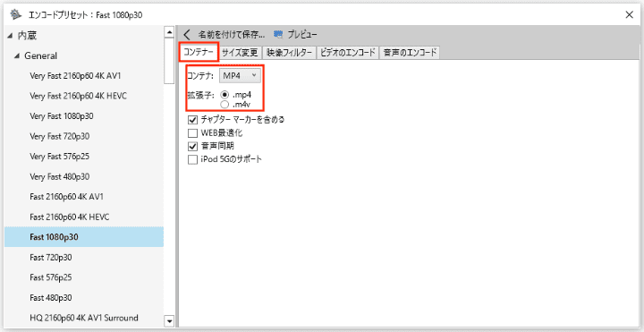644x332 pixels.
Task: Enable iPod 5Gのサポート checkbox
Action: point(192,159)
